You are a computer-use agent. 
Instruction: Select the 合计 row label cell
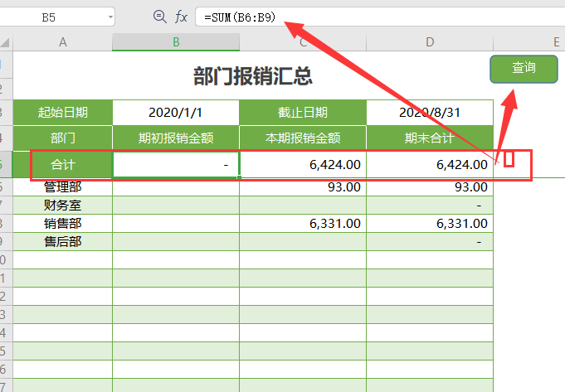point(63,164)
